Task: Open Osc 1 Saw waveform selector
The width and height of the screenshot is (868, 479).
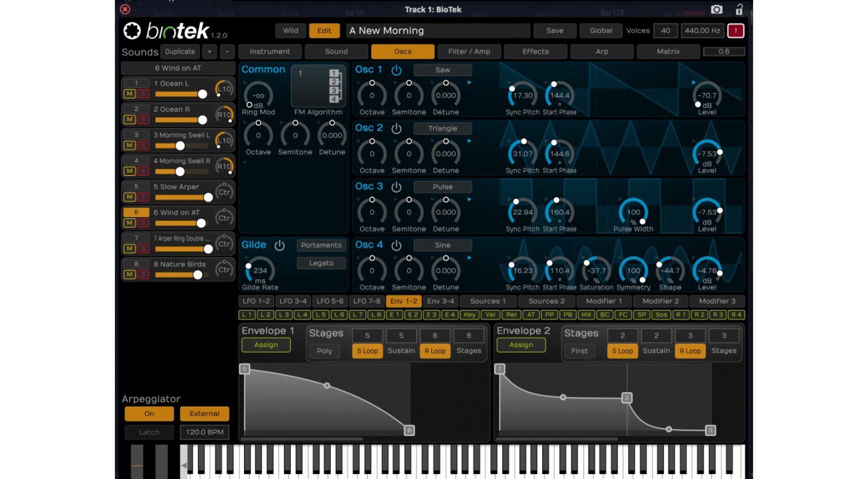Action: [442, 70]
